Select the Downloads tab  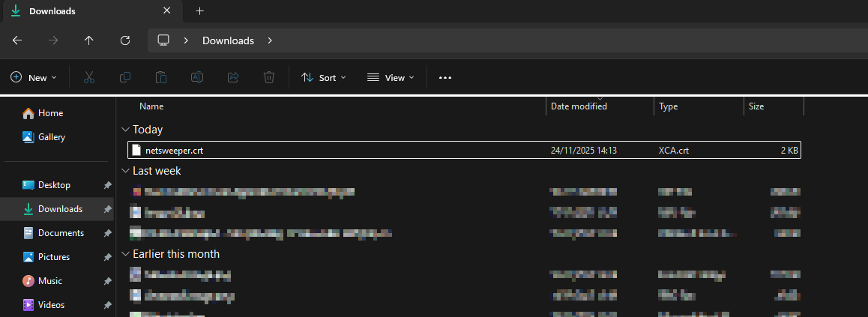click(x=91, y=11)
